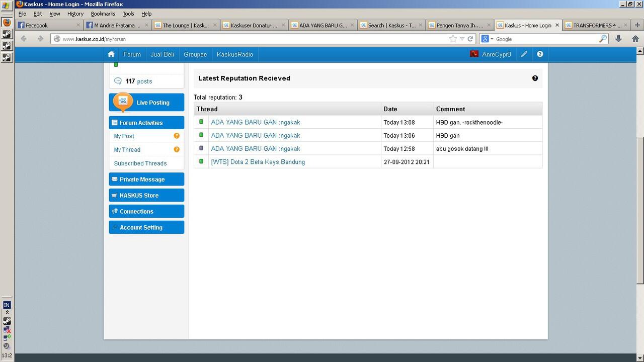Reload page using the refresh icon

[470, 39]
